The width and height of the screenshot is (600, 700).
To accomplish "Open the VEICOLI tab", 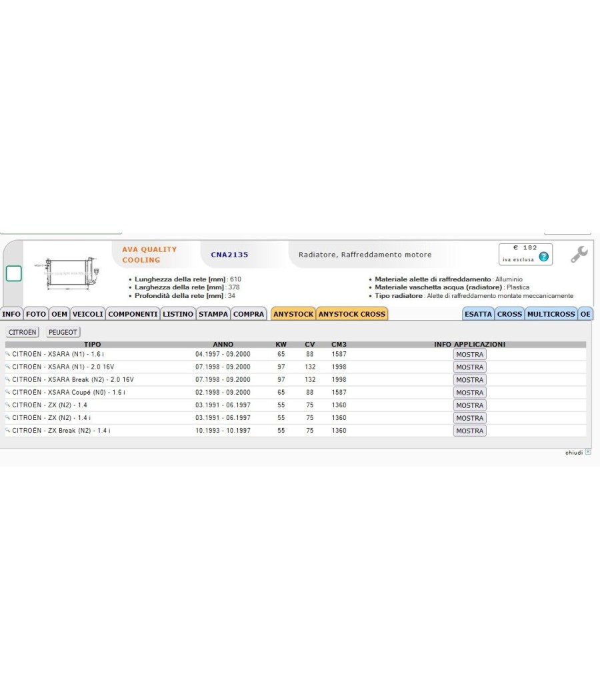I will pos(87,314).
